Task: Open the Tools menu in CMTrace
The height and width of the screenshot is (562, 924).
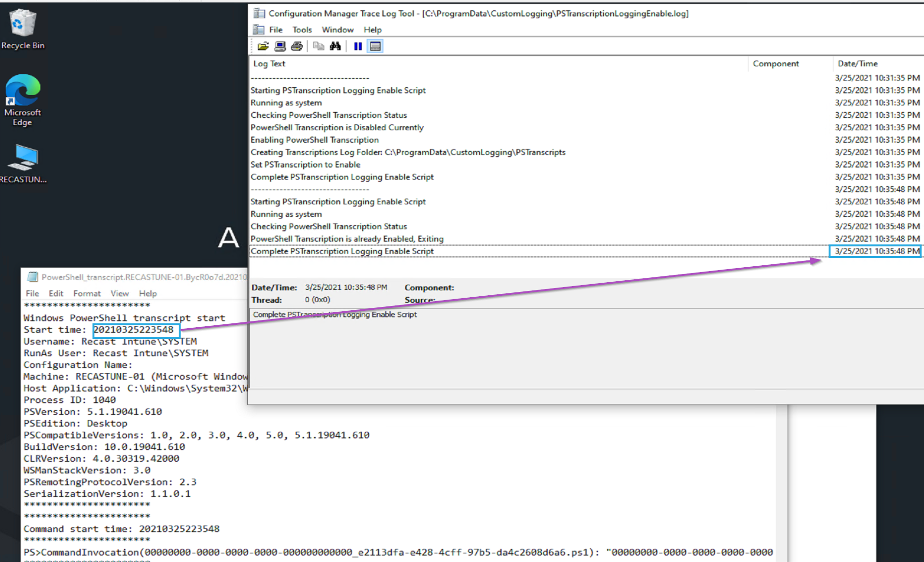Action: (x=302, y=30)
